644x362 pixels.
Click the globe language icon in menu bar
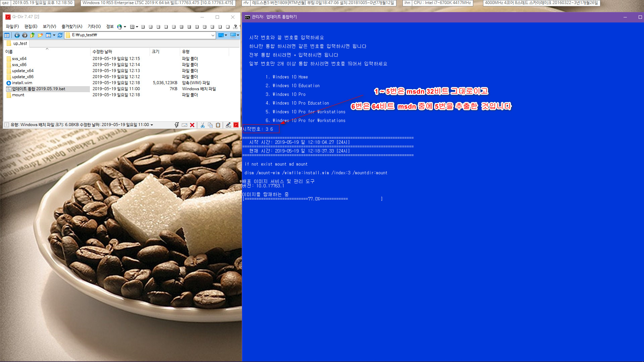[119, 27]
